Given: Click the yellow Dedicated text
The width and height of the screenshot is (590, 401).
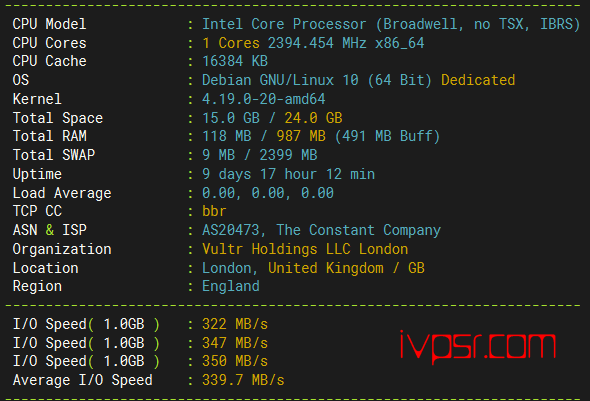Looking at the screenshot, I should pyautogui.click(x=478, y=80).
